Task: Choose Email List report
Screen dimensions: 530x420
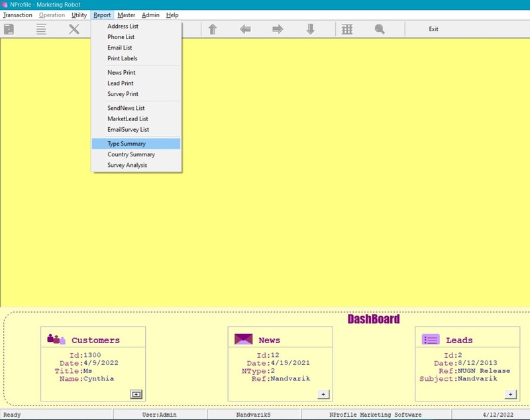Action: [136, 48]
